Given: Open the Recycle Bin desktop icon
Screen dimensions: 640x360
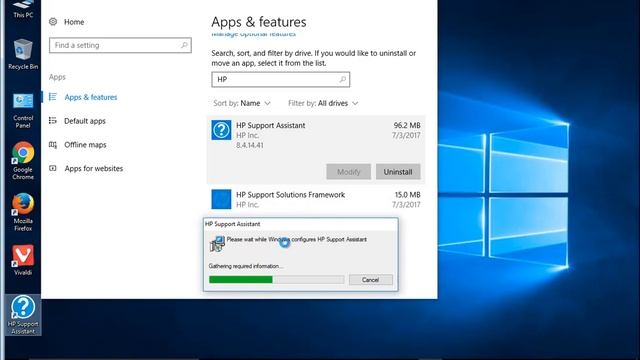Looking at the screenshot, I should pos(23,54).
